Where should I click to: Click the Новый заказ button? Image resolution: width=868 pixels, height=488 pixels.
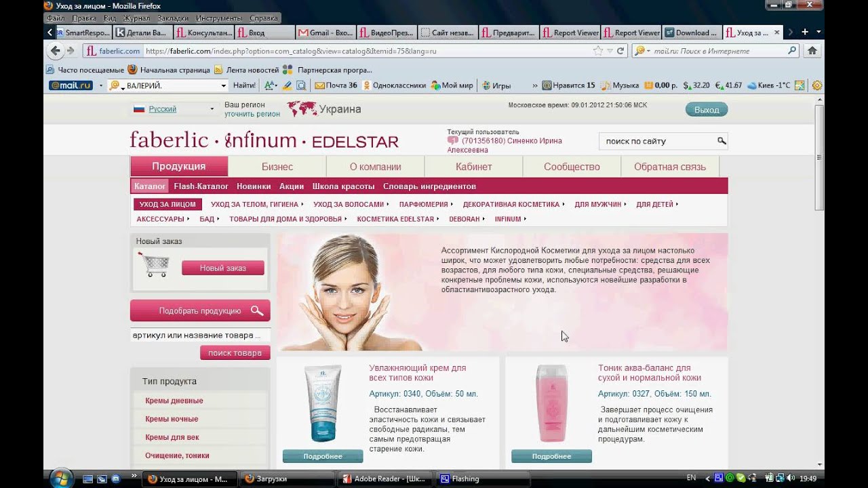point(223,268)
